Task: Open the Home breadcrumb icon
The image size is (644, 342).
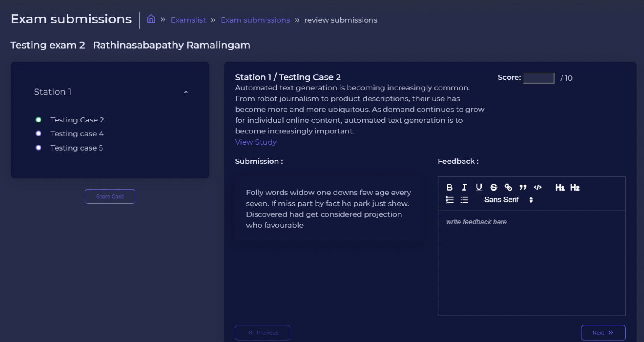Action: point(151,19)
